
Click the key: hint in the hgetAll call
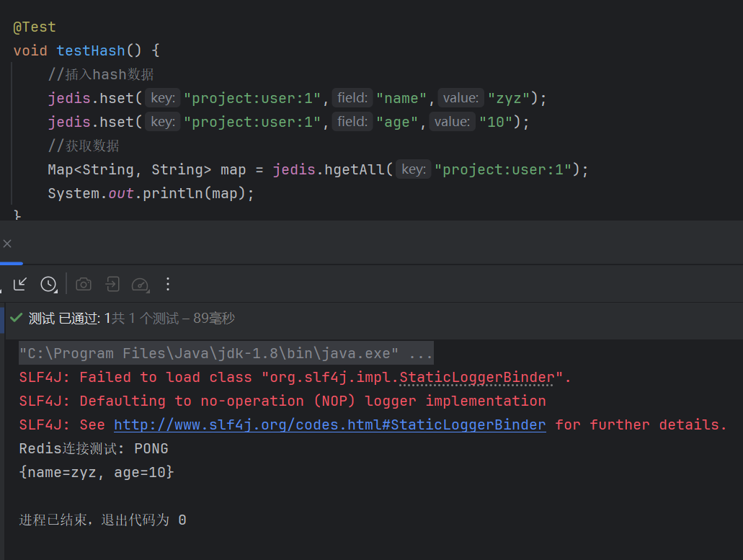click(414, 169)
